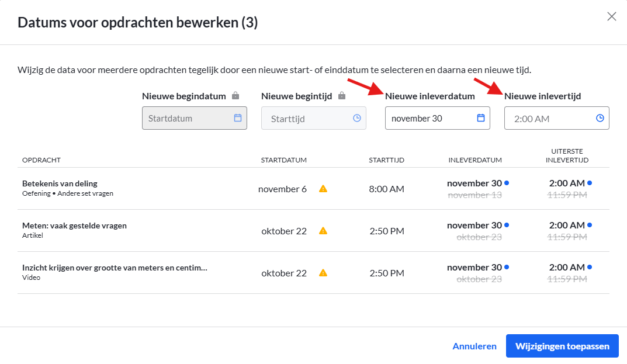This screenshot has height=364, width=627.
Task: Click oktober 22 start date in Inzicht krijgen row
Action: (x=284, y=273)
